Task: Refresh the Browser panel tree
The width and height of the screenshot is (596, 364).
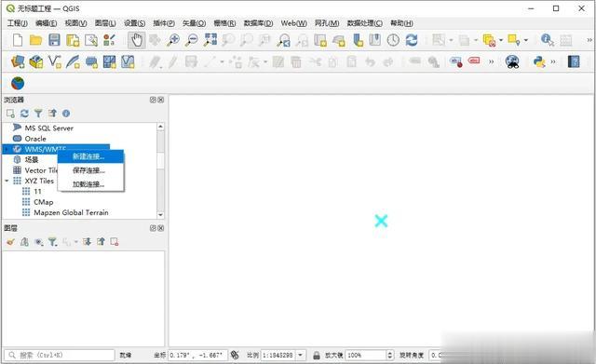Action: tap(24, 114)
